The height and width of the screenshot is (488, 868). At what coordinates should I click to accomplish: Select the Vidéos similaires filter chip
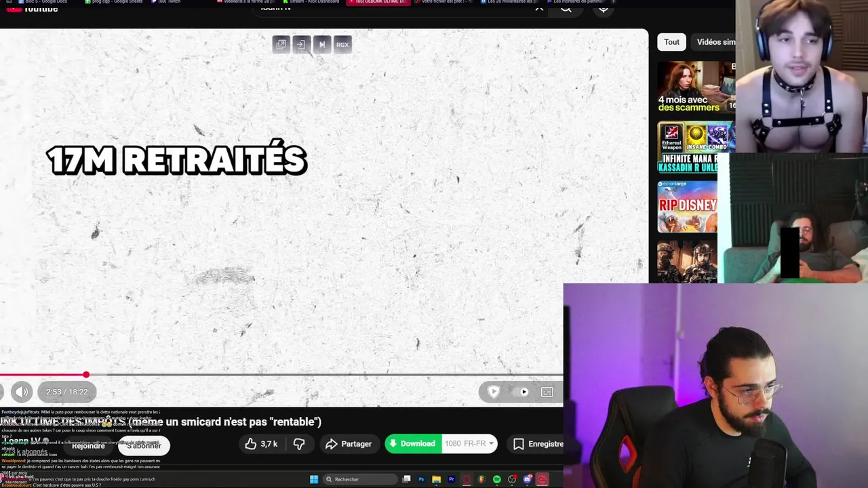coord(713,42)
